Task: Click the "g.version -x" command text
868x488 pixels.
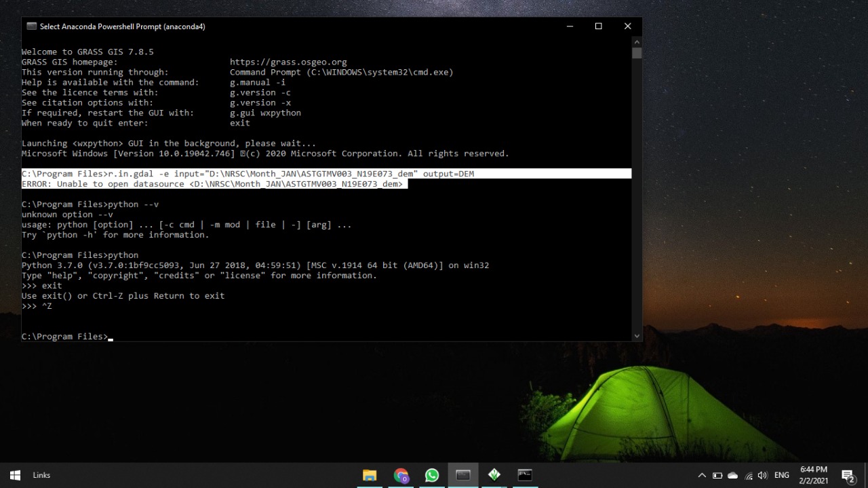Action: click(260, 102)
